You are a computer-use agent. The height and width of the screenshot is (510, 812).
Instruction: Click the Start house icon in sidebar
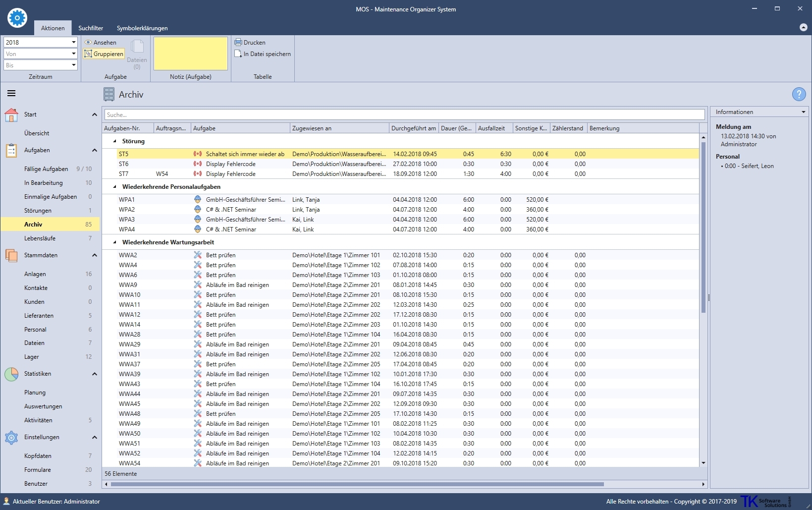click(x=11, y=115)
